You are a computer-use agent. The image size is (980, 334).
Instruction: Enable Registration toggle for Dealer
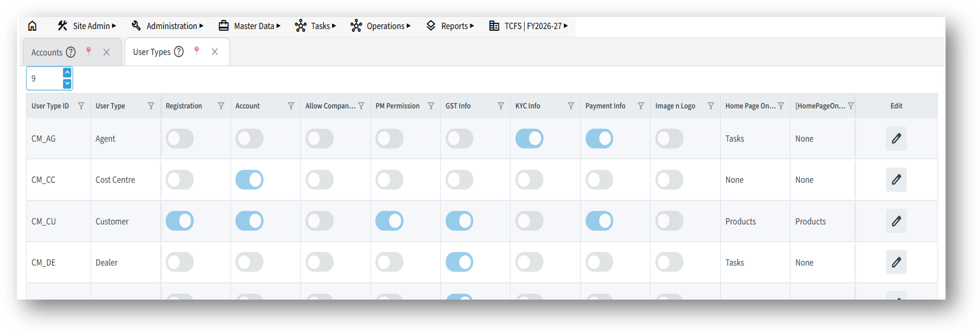coord(180,263)
